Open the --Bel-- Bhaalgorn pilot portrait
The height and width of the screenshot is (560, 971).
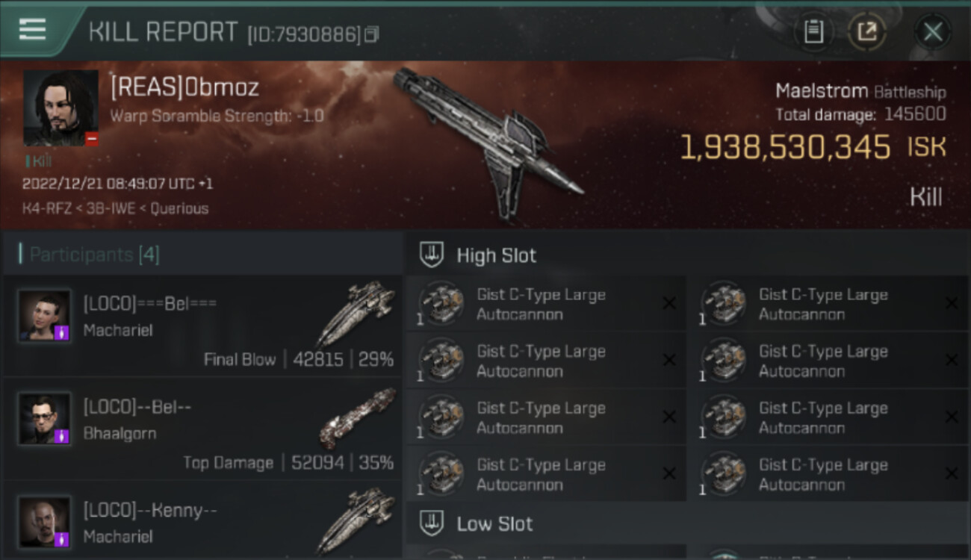click(45, 419)
